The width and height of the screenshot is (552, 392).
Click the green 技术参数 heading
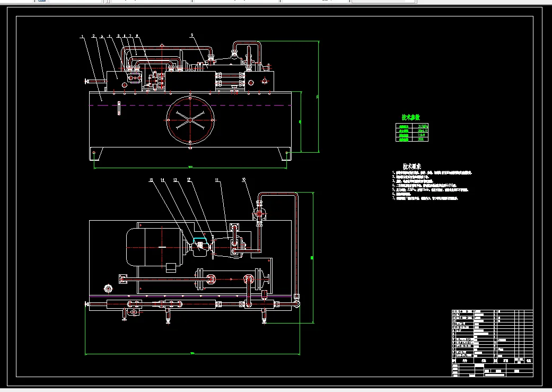click(x=411, y=117)
